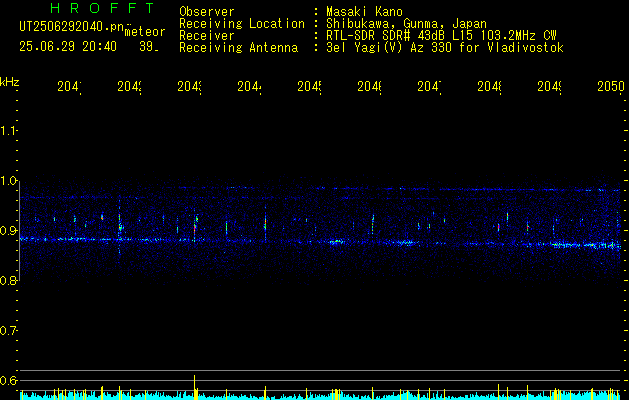Screen dimensions: 629x400
Task: Click the 'Receiving Antenna' label
Action: [238, 48]
